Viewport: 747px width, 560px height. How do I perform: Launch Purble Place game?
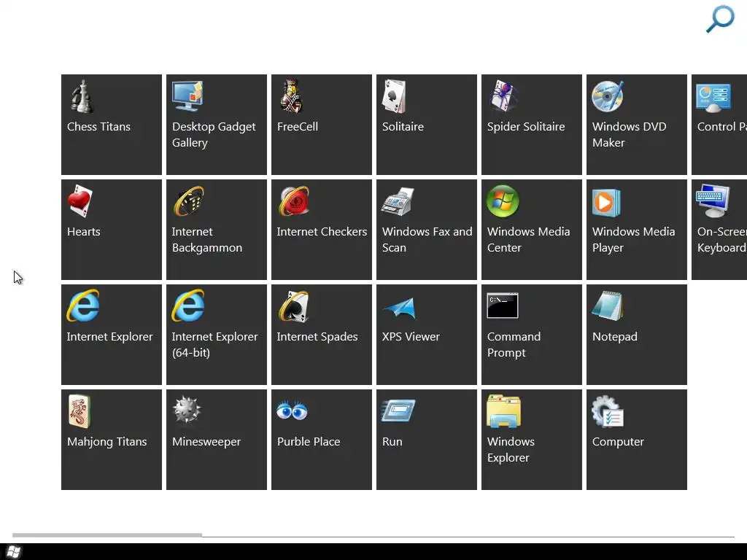(322, 440)
